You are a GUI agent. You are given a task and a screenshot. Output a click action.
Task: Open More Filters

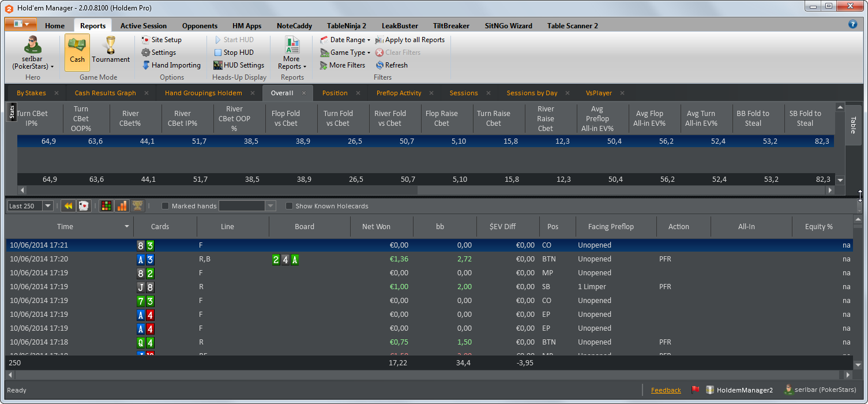(x=343, y=65)
